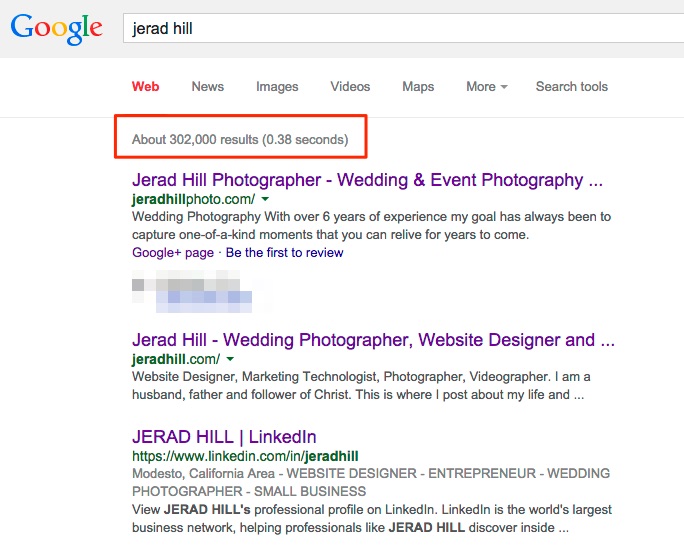Click About 302,000 results text
This screenshot has width=684, height=545.
coord(240,140)
